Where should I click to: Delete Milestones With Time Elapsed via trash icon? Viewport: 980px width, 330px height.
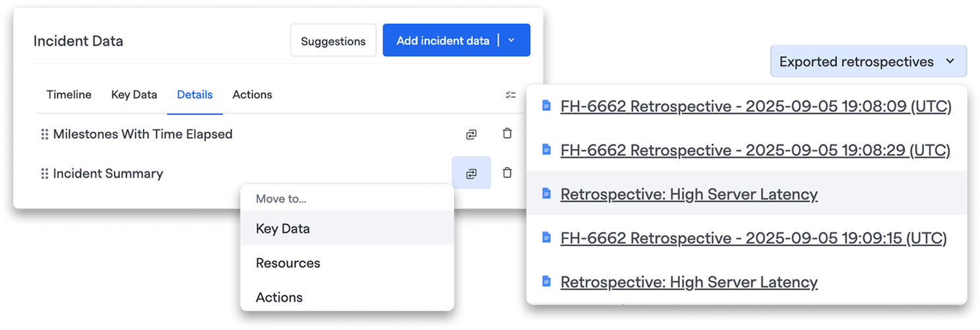pos(507,133)
